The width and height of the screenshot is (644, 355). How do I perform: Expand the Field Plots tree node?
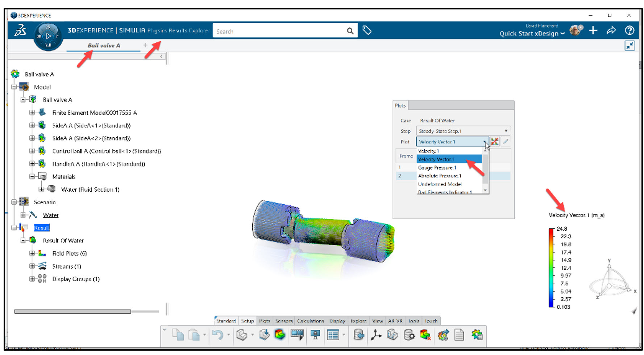tap(32, 253)
